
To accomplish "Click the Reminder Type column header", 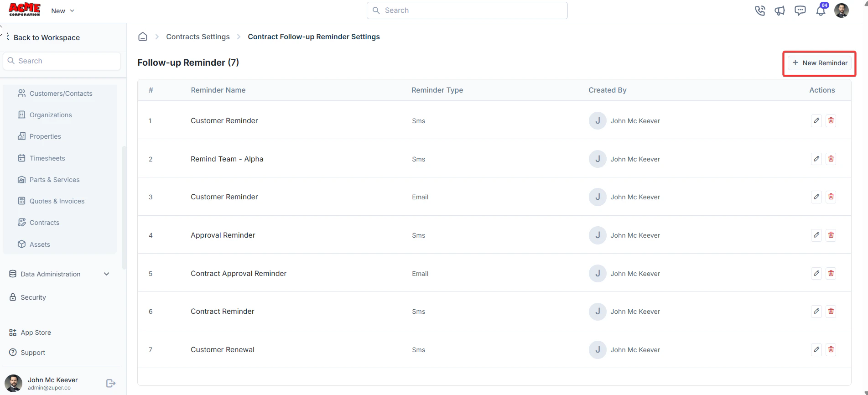I will click(x=437, y=90).
